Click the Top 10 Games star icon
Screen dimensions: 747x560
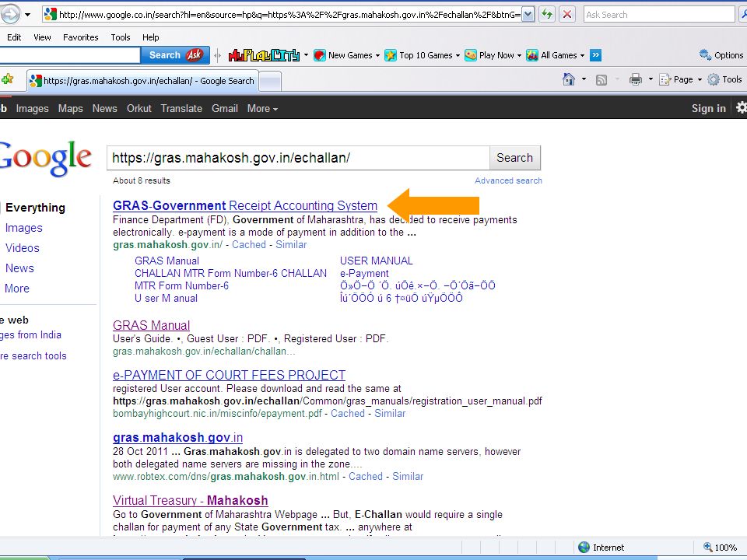tap(390, 55)
